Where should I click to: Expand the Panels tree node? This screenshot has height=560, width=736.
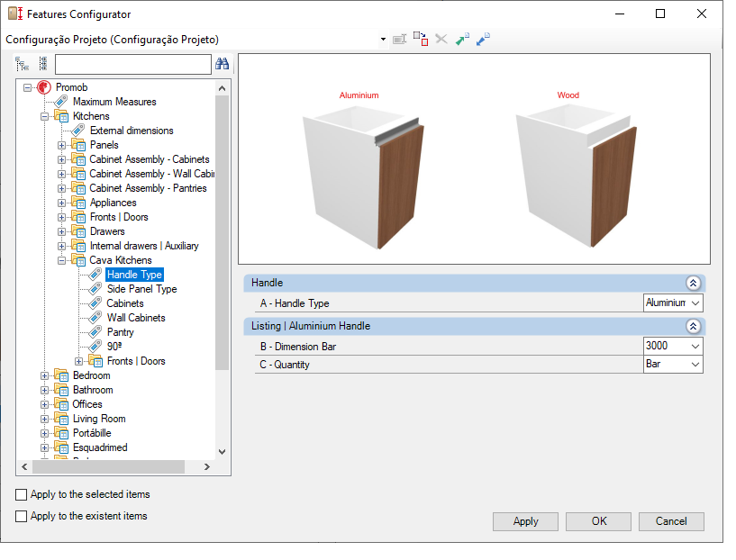point(61,145)
